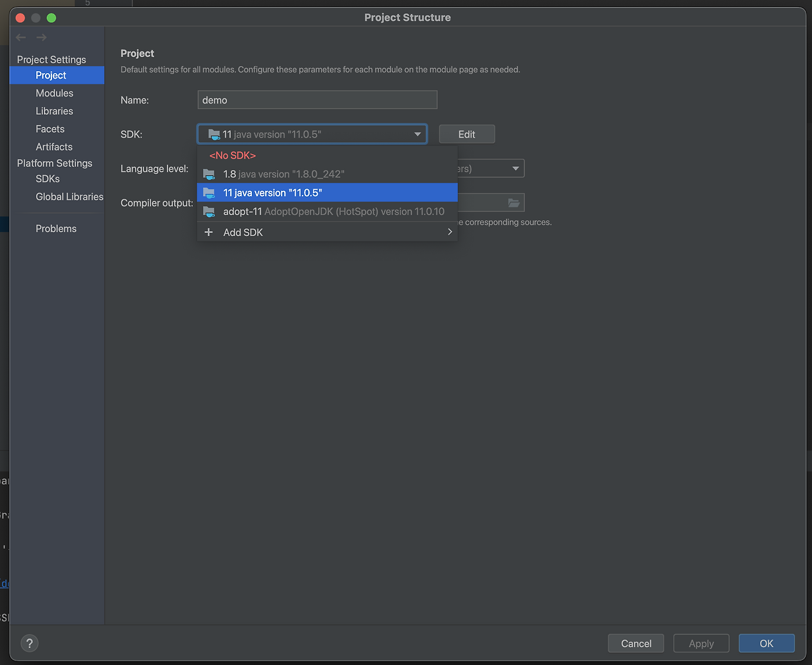This screenshot has height=665, width=812.
Task: Collapse the SDK combo box
Action: tap(417, 134)
